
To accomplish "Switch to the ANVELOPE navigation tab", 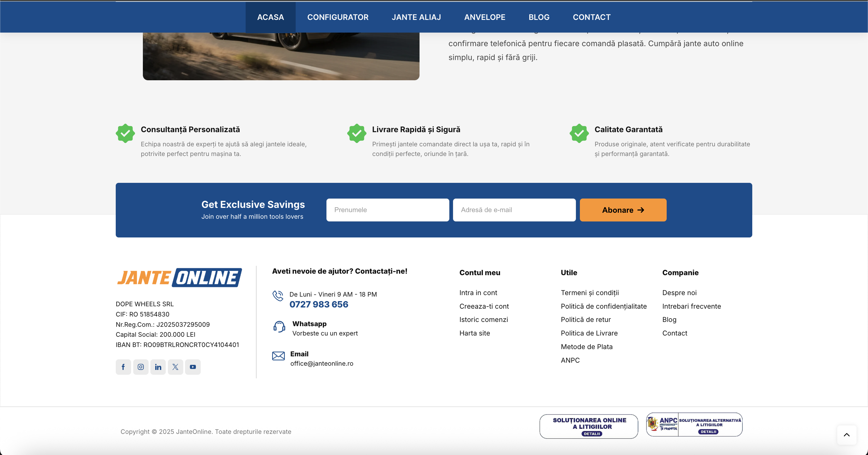I will (x=485, y=17).
